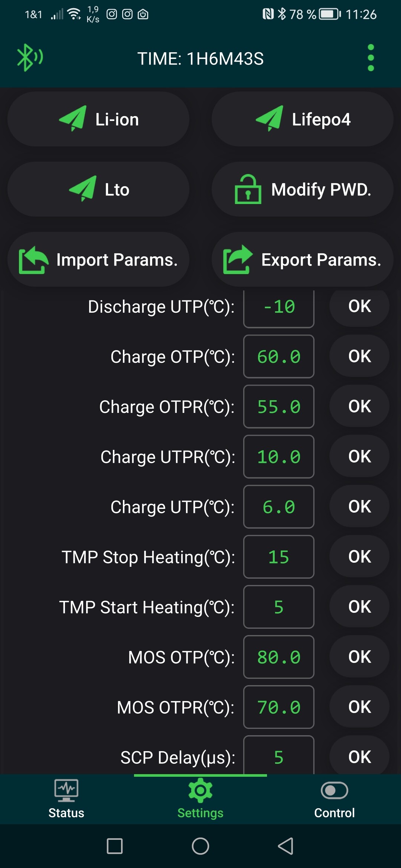
Task: Select the Settings tab
Action: 200,799
